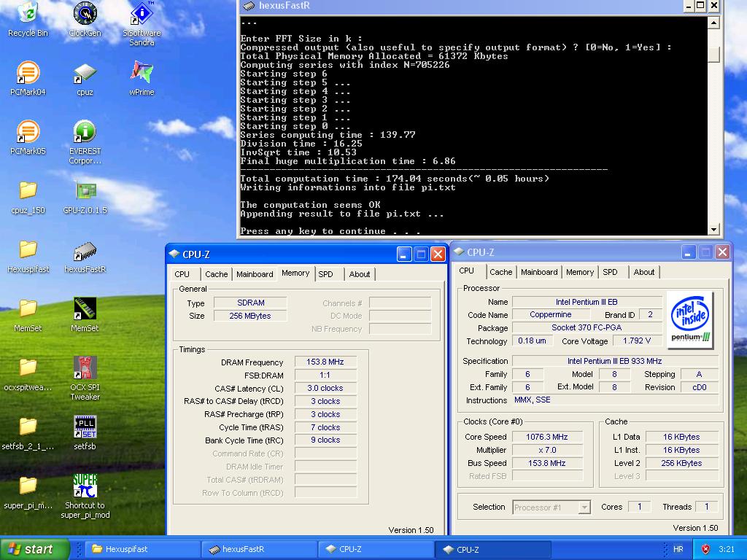
Task: Click the HR language bar indicator
Action: 678,549
